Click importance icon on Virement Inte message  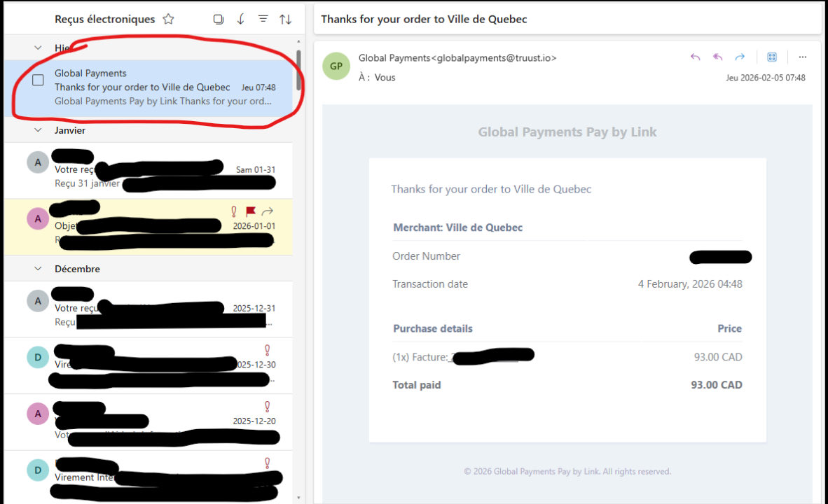point(267,463)
